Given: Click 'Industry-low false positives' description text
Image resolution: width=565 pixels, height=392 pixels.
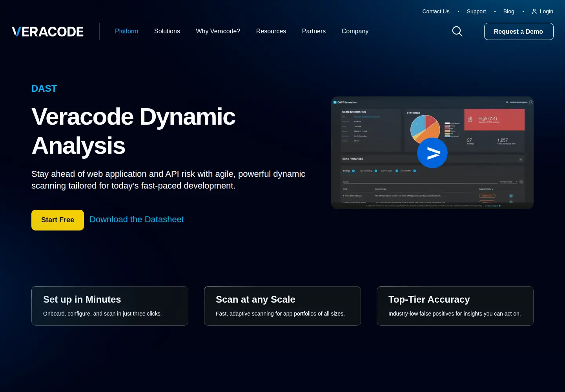Looking at the screenshot, I should click(455, 314).
